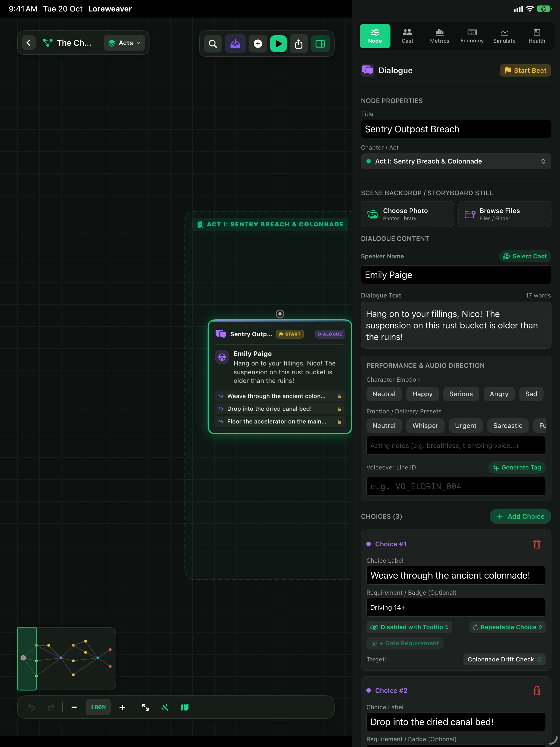Click the 100% zoom level indicator
This screenshot has width=560, height=747.
[x=98, y=707]
